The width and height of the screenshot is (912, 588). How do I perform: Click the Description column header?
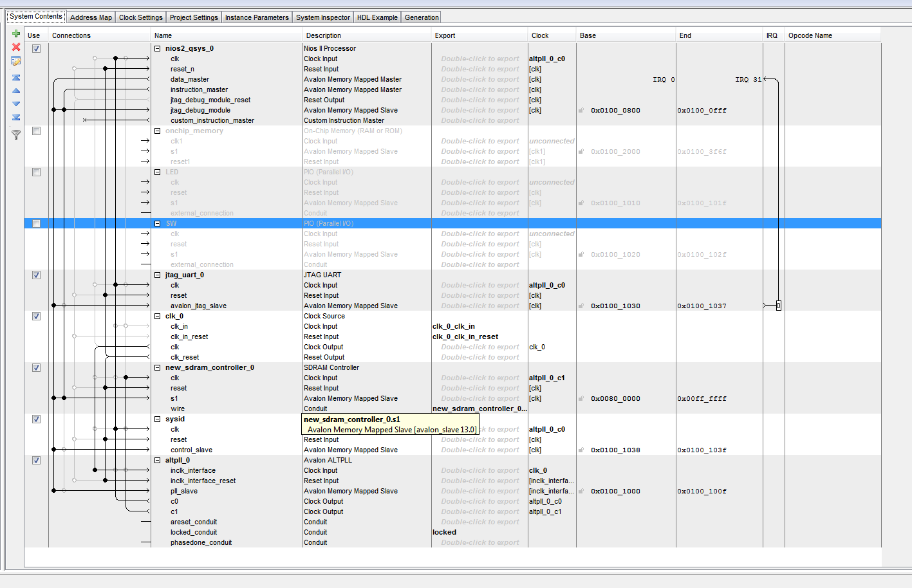[x=367, y=35]
